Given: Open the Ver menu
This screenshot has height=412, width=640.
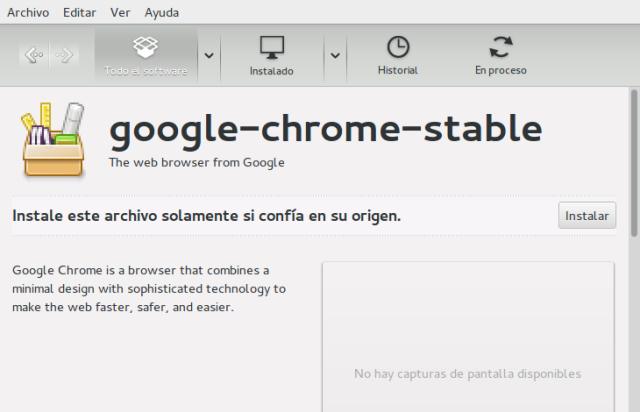Looking at the screenshot, I should point(120,13).
